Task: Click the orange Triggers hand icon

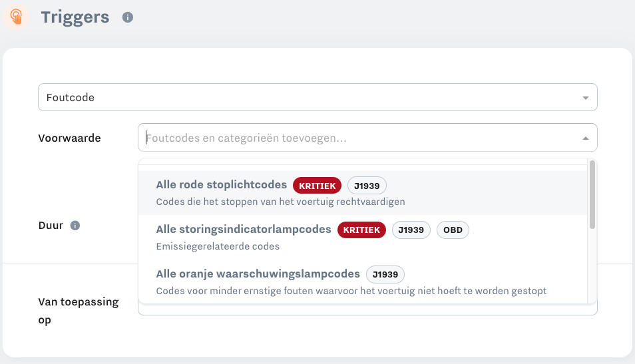Action: click(16, 17)
